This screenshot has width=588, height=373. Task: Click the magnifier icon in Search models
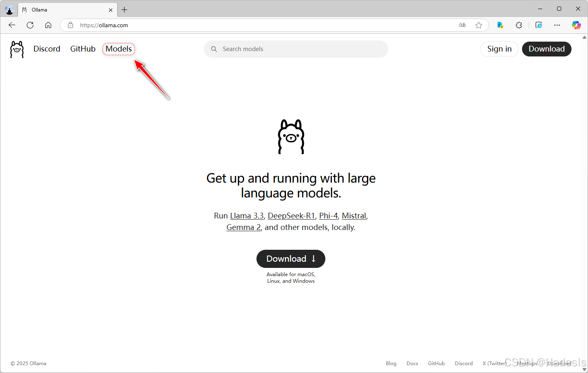pos(214,49)
